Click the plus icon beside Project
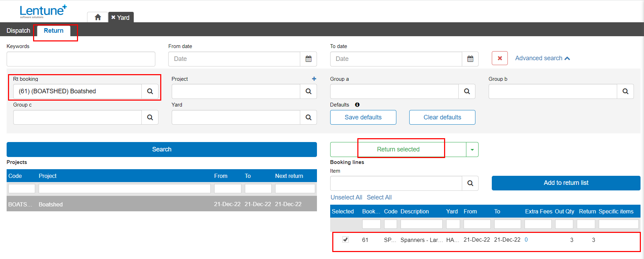This screenshot has width=644, height=259. 314,79
